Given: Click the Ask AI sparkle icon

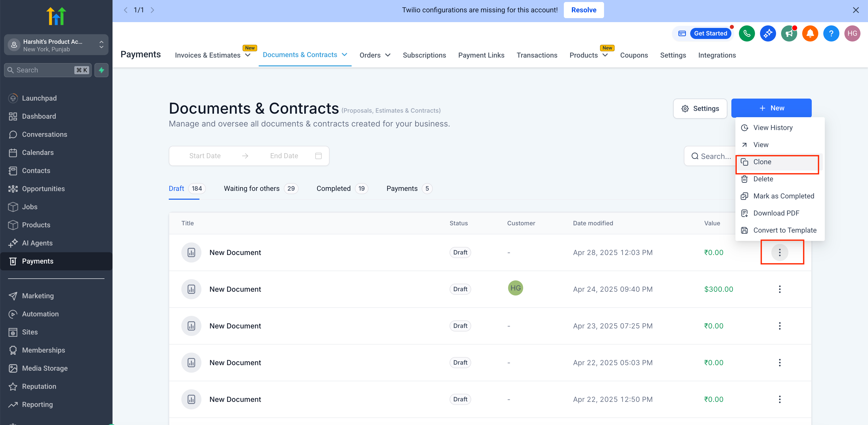Looking at the screenshot, I should 768,33.
